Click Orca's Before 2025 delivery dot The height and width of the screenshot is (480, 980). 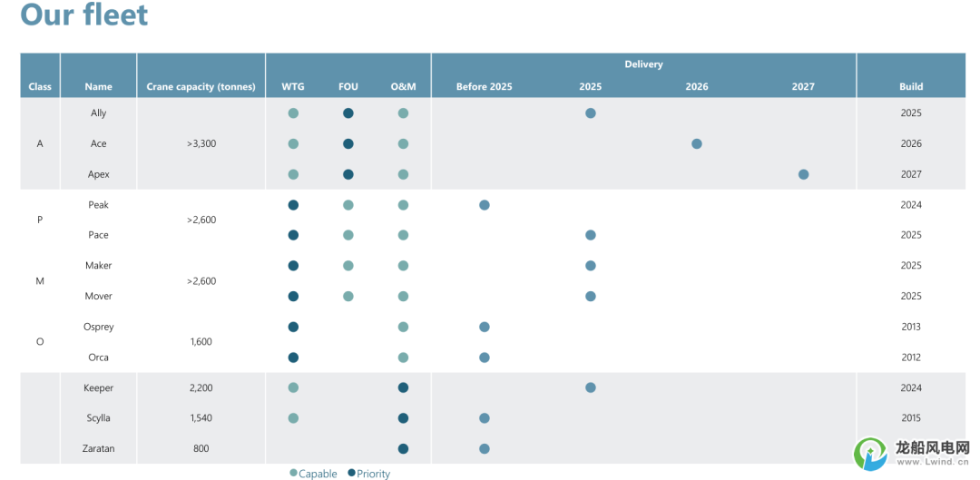[485, 358]
